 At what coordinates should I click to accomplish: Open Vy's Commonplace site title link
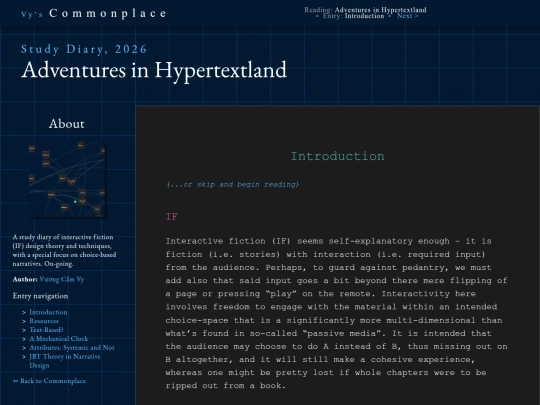[94, 13]
